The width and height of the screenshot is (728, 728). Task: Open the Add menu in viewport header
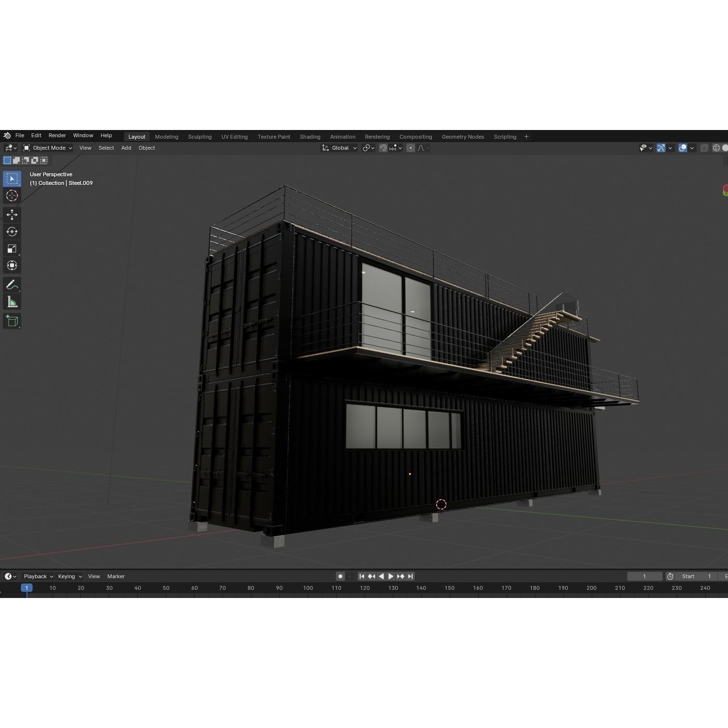pyautogui.click(x=126, y=148)
